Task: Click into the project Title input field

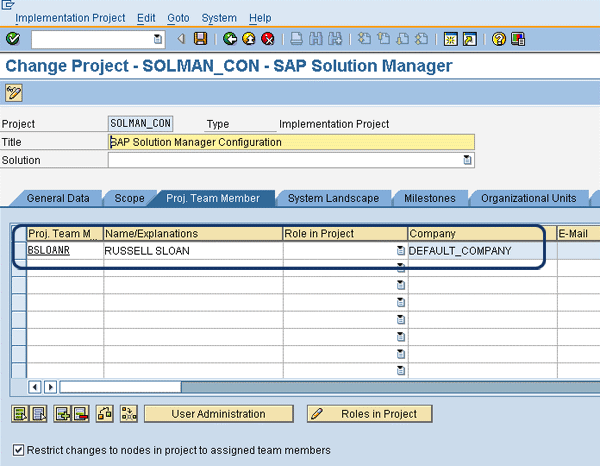Action: [290, 142]
